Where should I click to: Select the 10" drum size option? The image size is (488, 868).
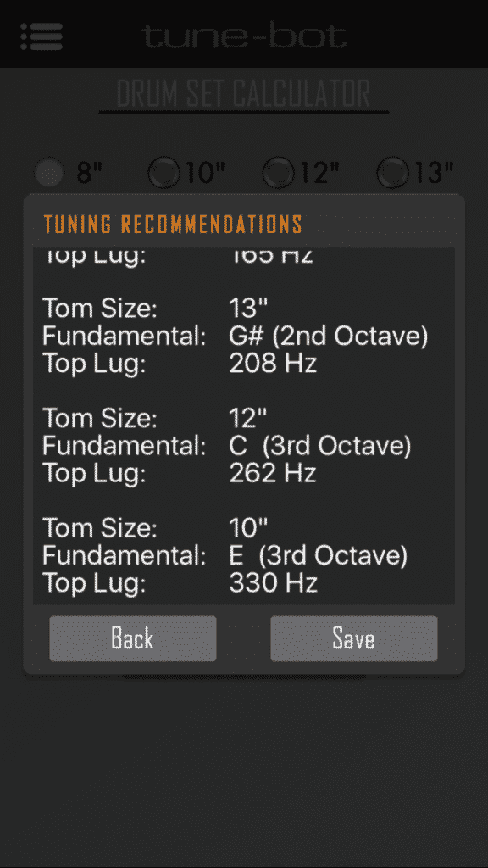click(164, 172)
